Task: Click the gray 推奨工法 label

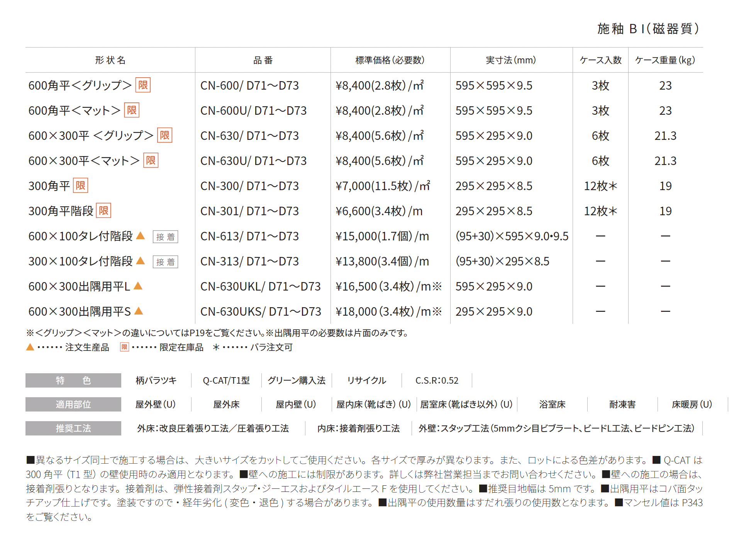Action: 73,429
